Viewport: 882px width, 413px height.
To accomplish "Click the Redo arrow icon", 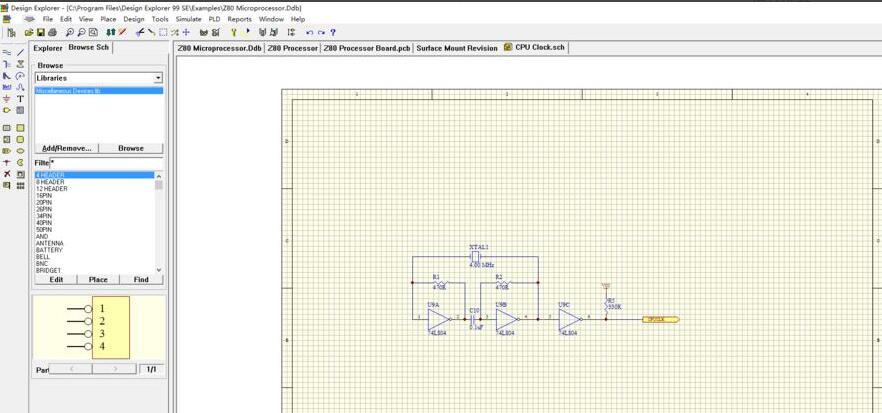I will [x=321, y=33].
